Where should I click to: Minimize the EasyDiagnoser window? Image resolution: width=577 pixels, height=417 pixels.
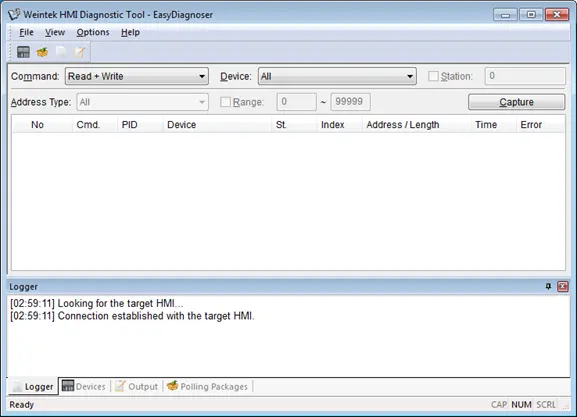coord(505,15)
